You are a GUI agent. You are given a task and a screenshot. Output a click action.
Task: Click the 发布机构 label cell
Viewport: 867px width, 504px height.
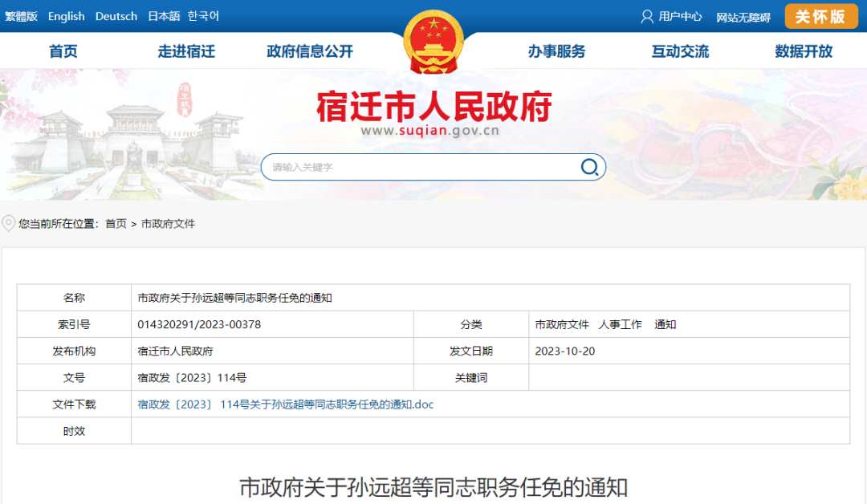click(74, 351)
